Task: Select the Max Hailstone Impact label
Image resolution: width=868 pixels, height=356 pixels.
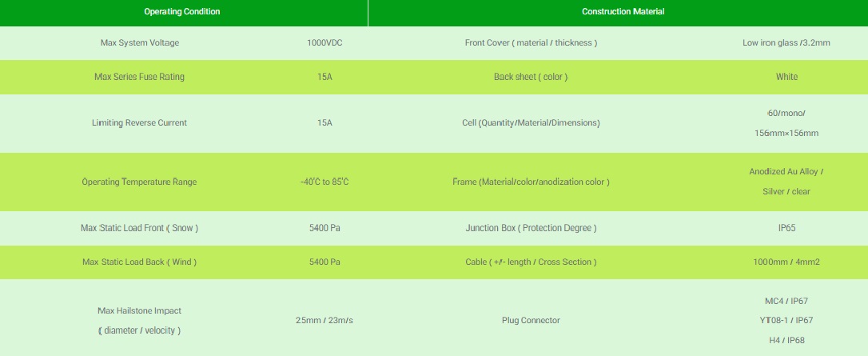Action: pos(139,310)
